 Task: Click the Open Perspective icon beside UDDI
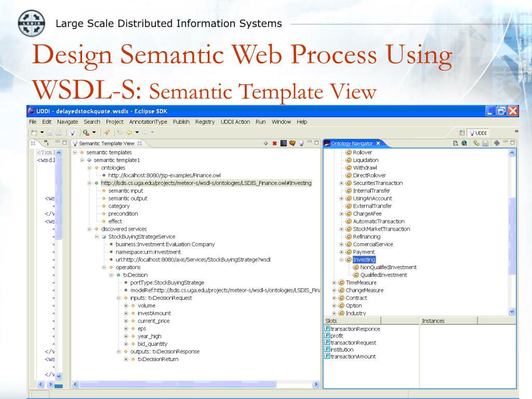pos(462,133)
